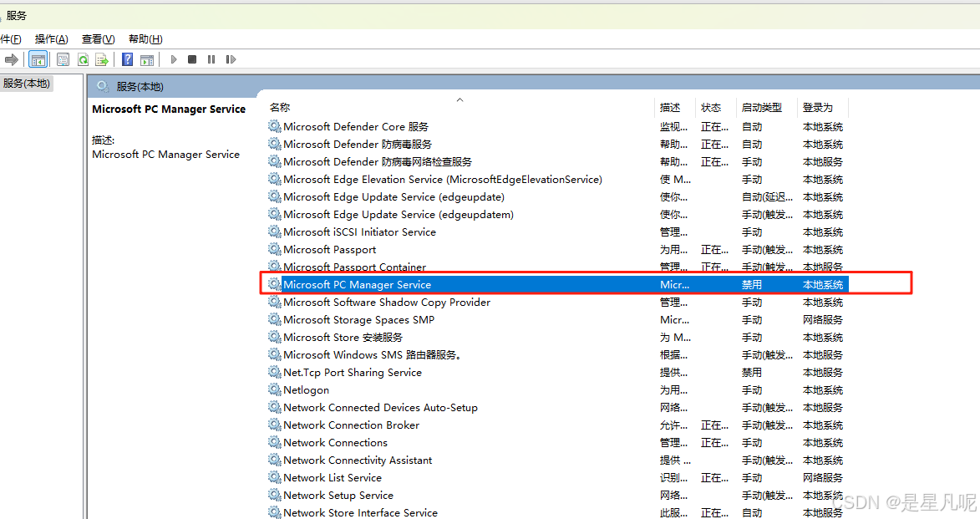Select Microsoft Defender 防病毒服务 service name

(358, 144)
